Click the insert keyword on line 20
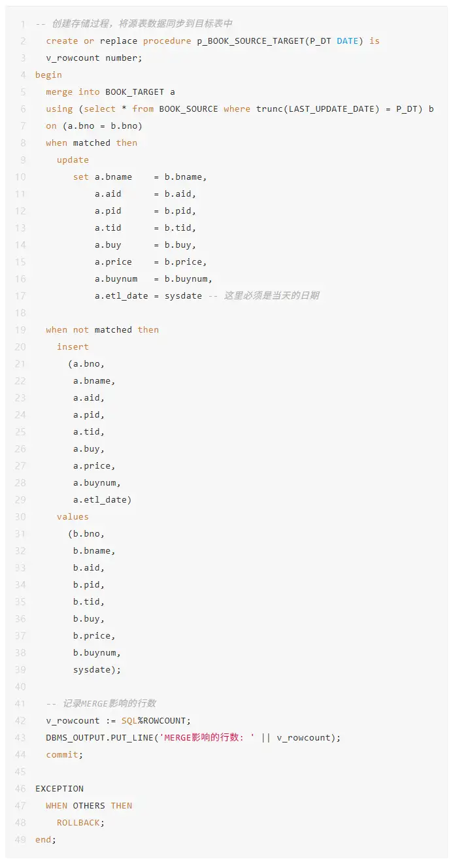This screenshot has height=868, width=453. point(73,346)
